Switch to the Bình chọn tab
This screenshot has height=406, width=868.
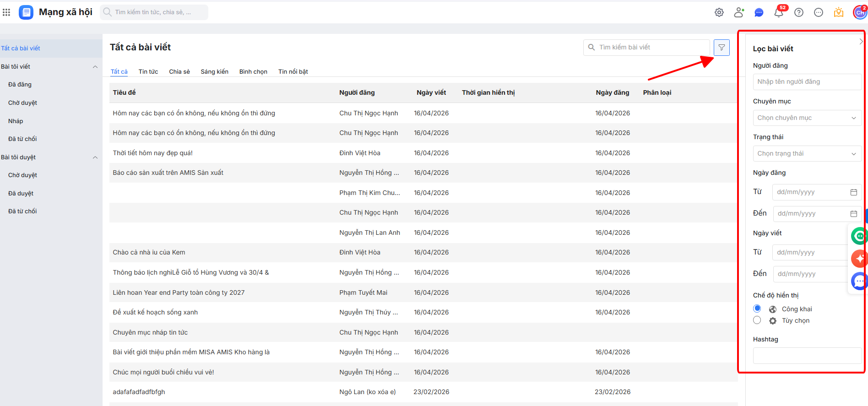[253, 72]
